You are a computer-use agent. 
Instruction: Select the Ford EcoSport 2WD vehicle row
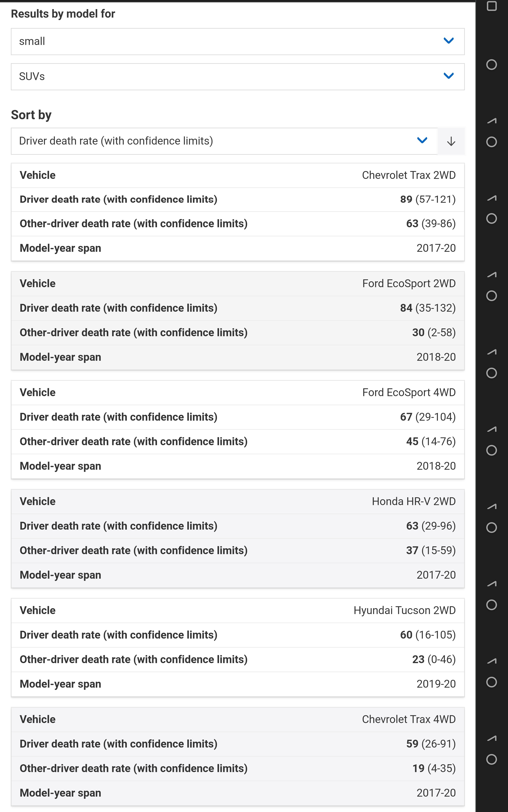point(238,284)
